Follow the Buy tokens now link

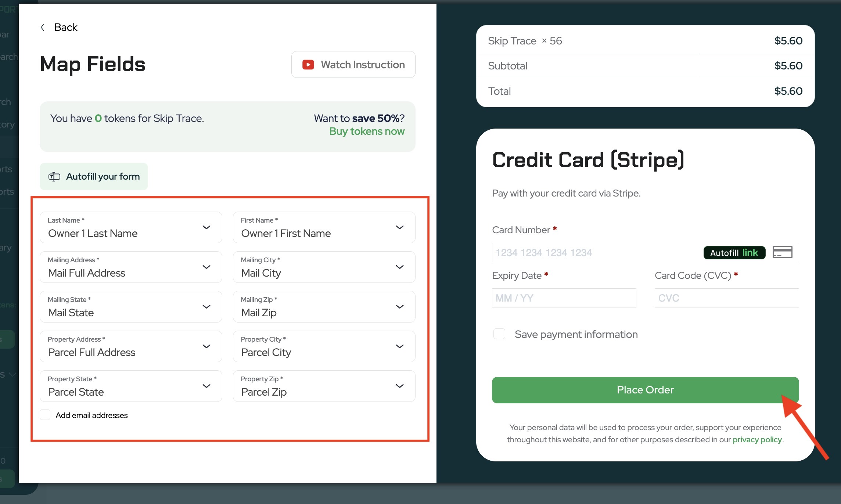coord(367,132)
